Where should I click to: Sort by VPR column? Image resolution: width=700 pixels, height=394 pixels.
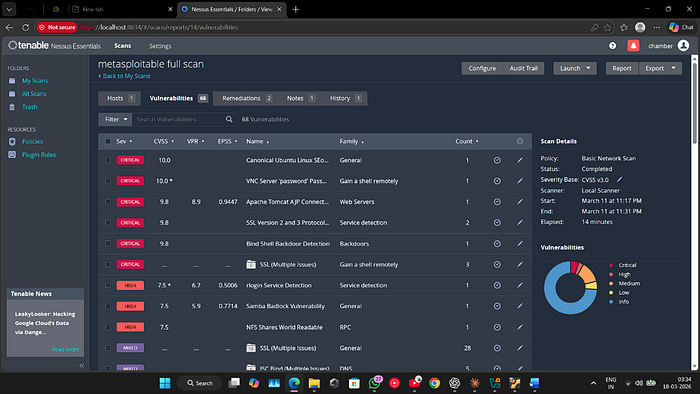click(x=196, y=141)
